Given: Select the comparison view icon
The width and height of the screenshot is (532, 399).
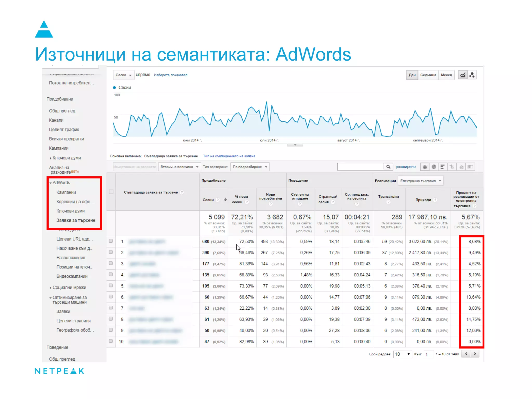Looking at the screenshot, I should coord(452,167).
